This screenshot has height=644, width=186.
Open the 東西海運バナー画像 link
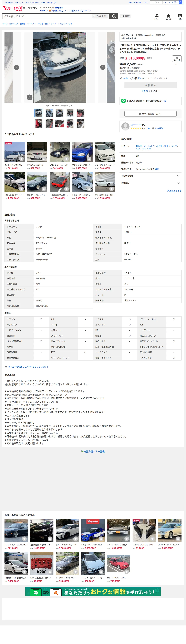(93, 452)
